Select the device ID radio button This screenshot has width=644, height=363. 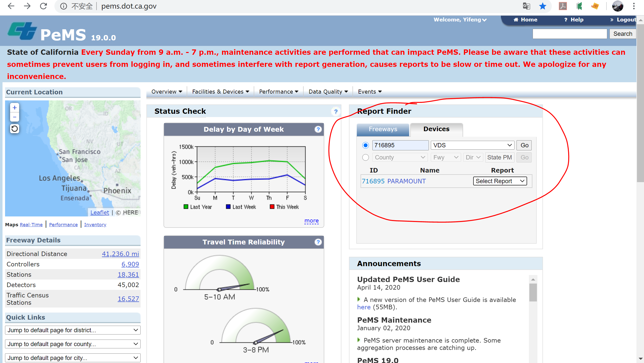(x=365, y=145)
